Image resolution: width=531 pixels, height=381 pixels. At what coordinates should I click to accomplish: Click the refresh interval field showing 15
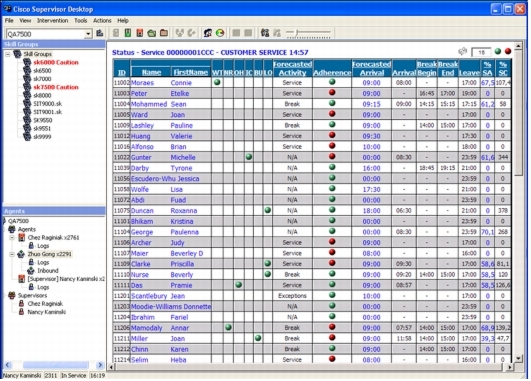tap(481, 52)
